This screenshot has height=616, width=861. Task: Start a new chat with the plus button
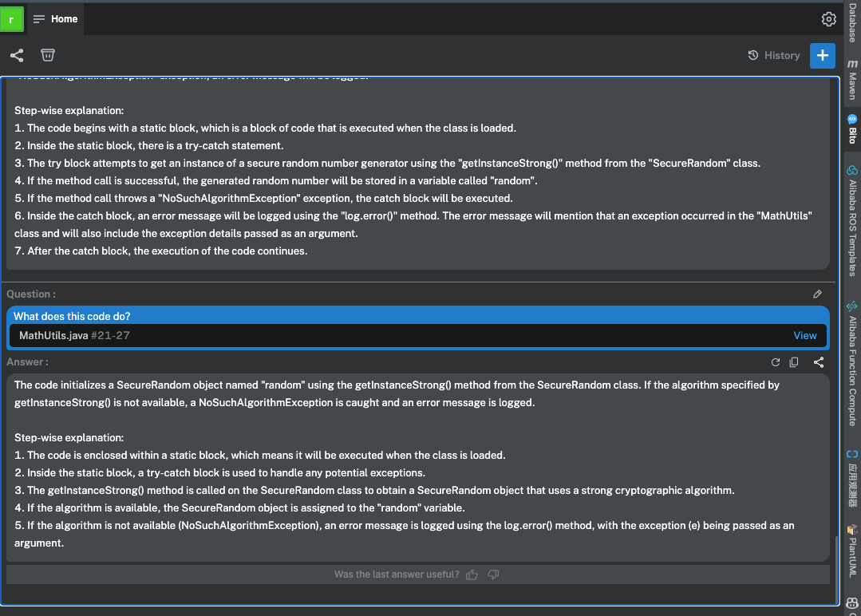point(822,55)
